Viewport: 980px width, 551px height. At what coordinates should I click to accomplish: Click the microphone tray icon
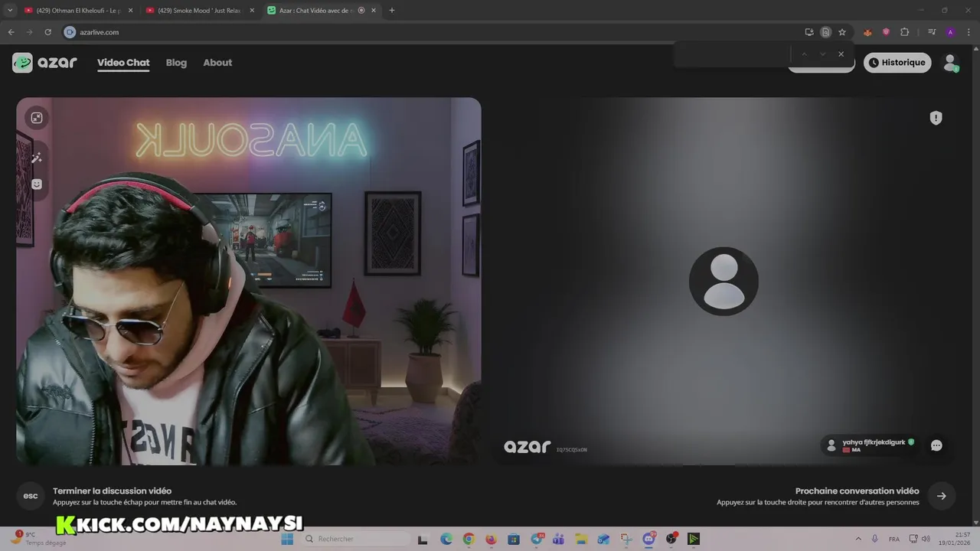pyautogui.click(x=875, y=539)
